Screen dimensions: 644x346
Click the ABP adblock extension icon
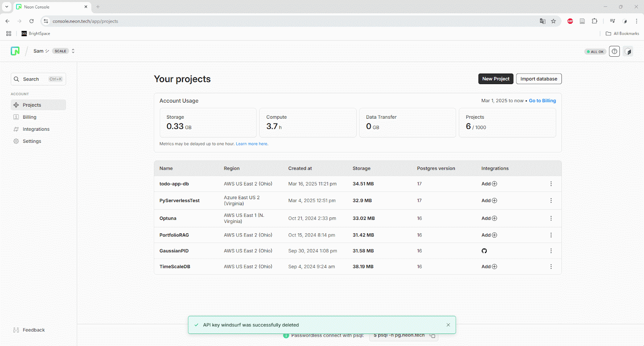(x=570, y=21)
